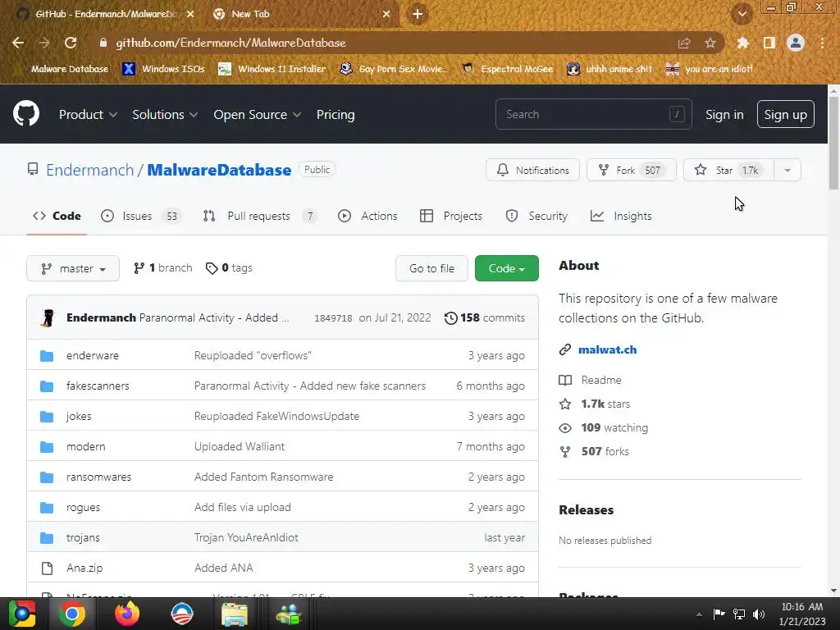Viewport: 840px width, 630px height.
Task: Expand the green Code dropdown button
Action: point(506,268)
